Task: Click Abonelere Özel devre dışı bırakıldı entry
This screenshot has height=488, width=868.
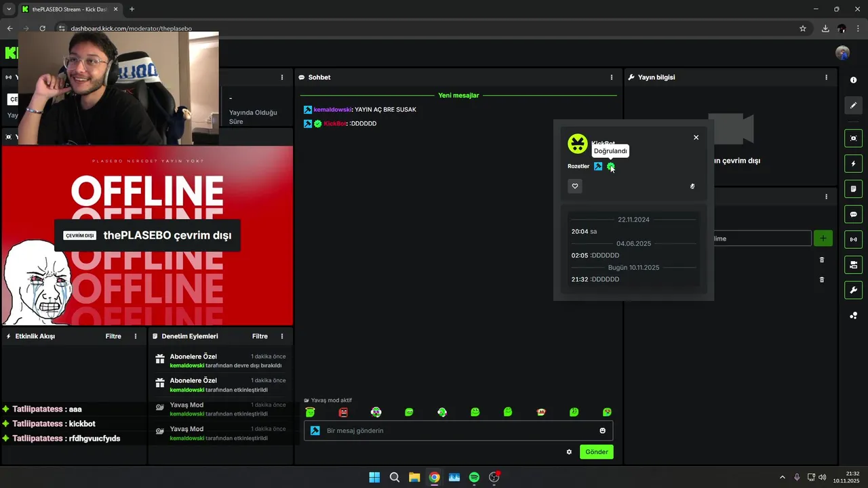Action: click(x=220, y=361)
